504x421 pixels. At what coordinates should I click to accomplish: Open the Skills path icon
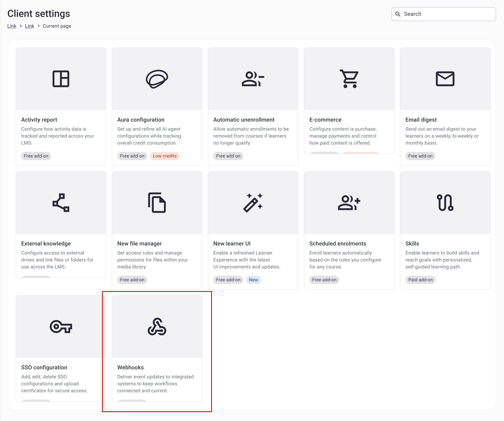(445, 203)
